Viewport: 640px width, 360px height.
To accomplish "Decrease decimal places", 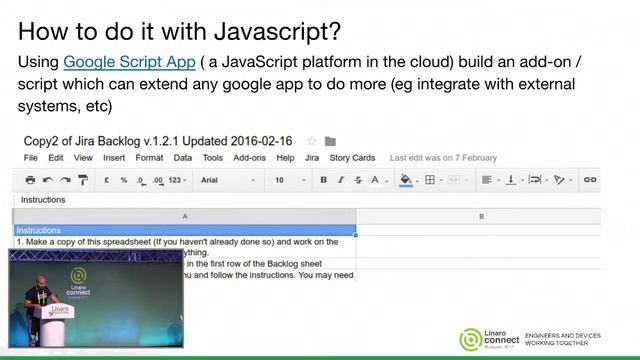I will (x=141, y=181).
